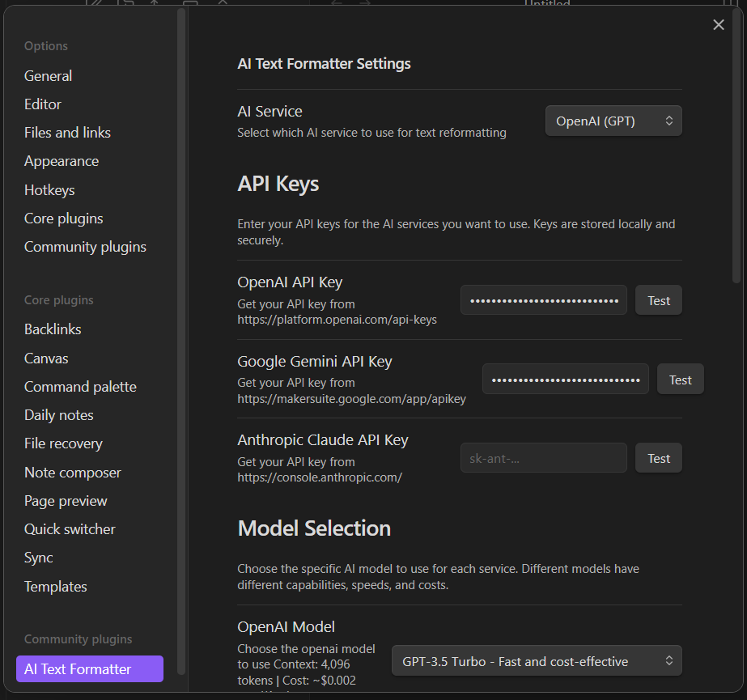Open Note composer settings
747x700 pixels.
click(x=72, y=473)
